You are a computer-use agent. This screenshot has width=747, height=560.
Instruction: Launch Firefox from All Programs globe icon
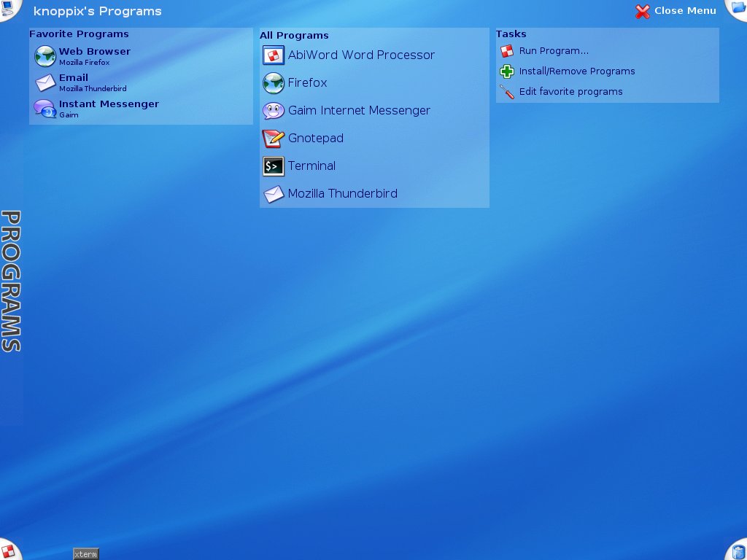[x=274, y=83]
